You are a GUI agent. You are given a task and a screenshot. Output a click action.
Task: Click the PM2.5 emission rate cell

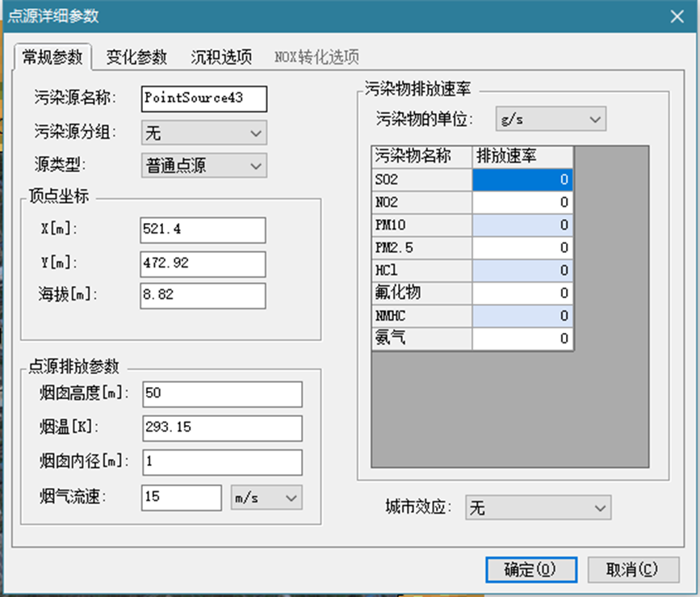click(x=522, y=247)
